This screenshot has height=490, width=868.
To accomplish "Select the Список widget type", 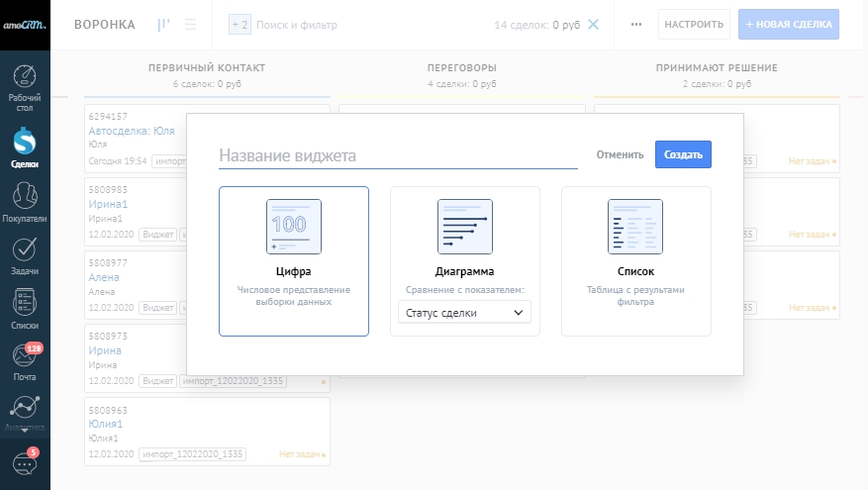I will (x=635, y=261).
